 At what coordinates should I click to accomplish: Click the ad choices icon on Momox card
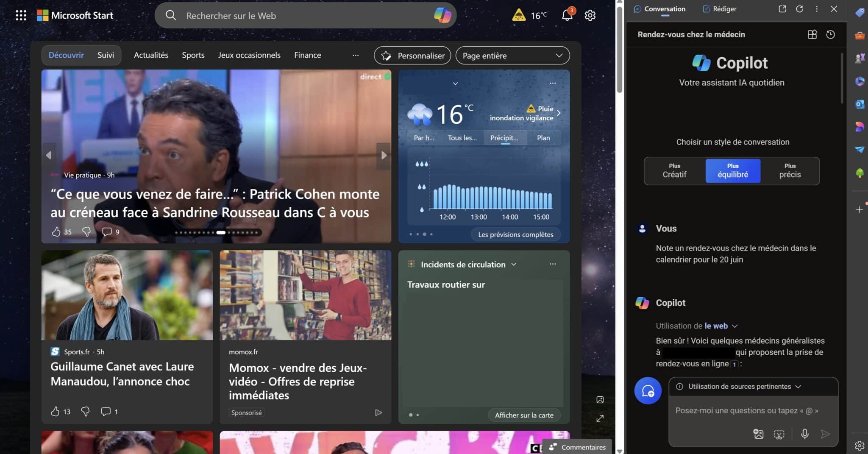(378, 412)
